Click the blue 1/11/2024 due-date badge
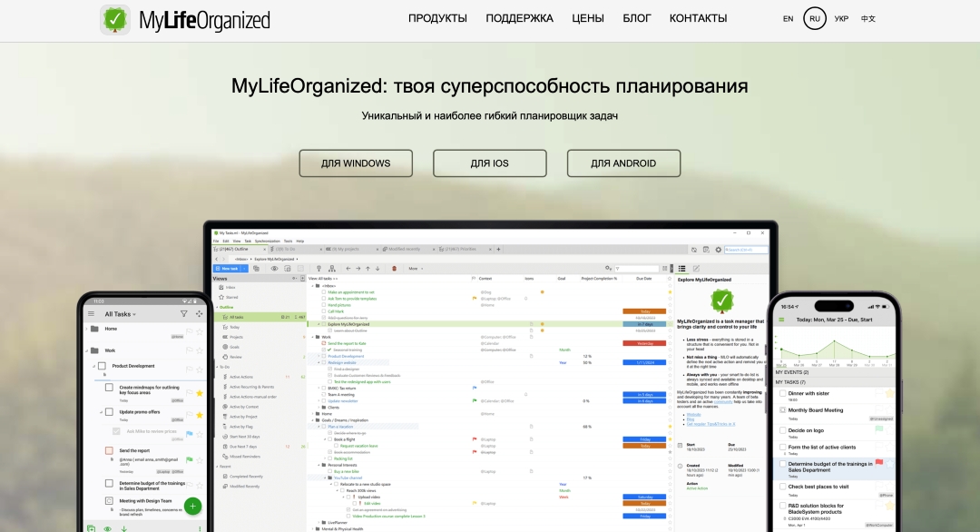This screenshot has height=532, width=980. (x=644, y=362)
